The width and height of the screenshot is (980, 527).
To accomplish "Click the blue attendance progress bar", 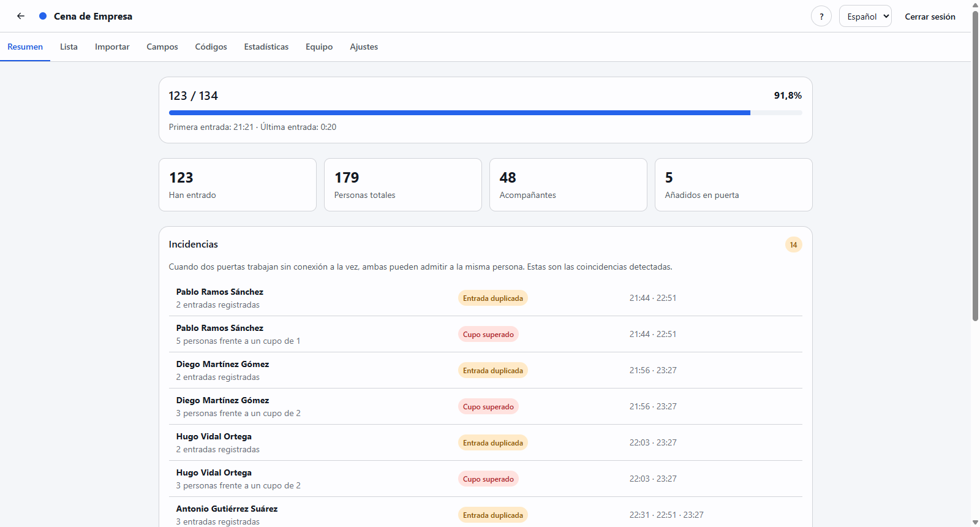I will pyautogui.click(x=485, y=113).
